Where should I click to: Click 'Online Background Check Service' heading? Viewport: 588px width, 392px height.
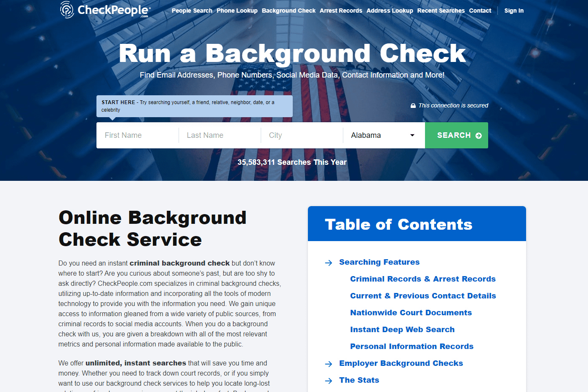[x=152, y=228]
